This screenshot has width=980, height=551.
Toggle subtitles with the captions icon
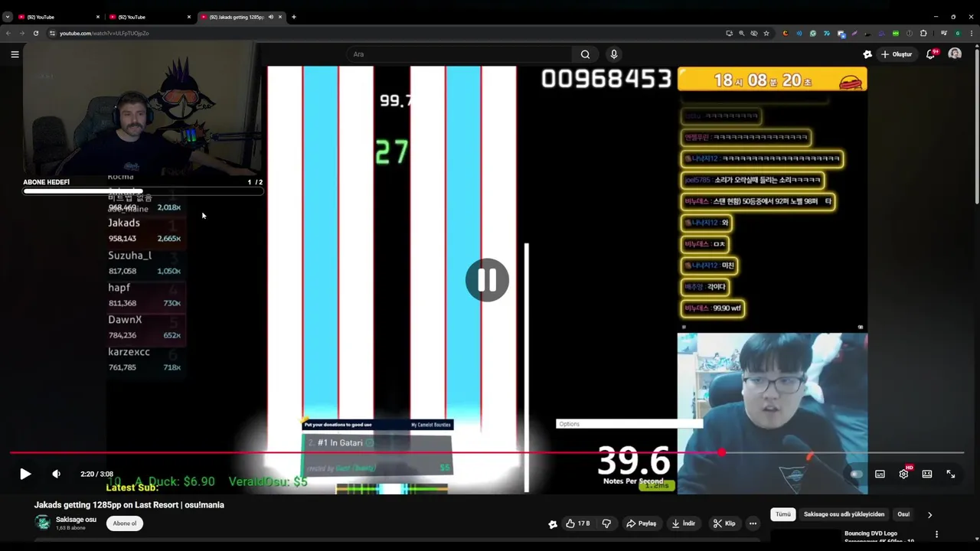click(880, 474)
